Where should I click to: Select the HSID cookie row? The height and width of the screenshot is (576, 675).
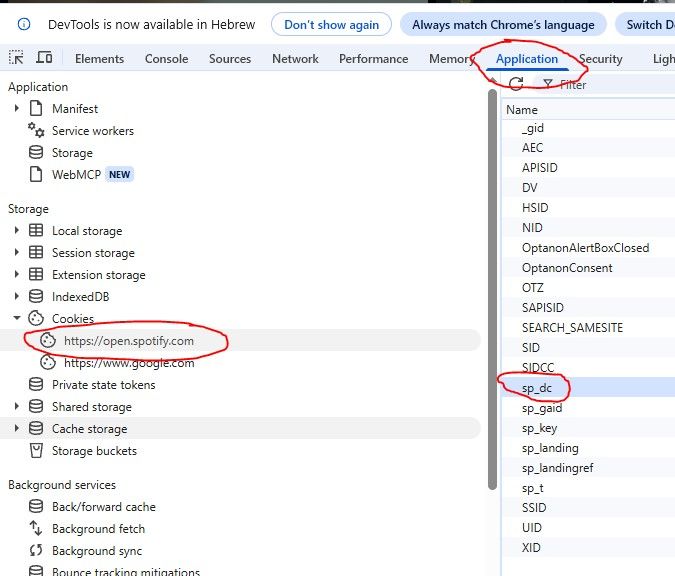click(588, 207)
